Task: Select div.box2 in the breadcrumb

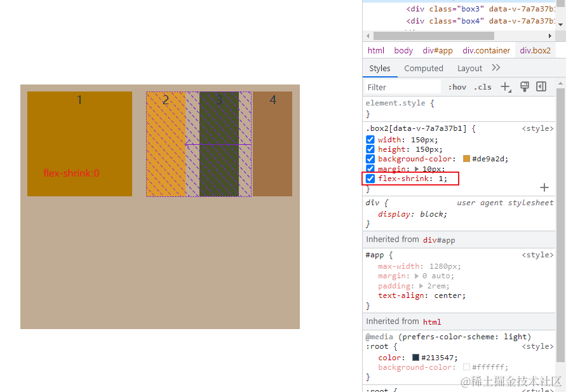Action: click(x=536, y=51)
